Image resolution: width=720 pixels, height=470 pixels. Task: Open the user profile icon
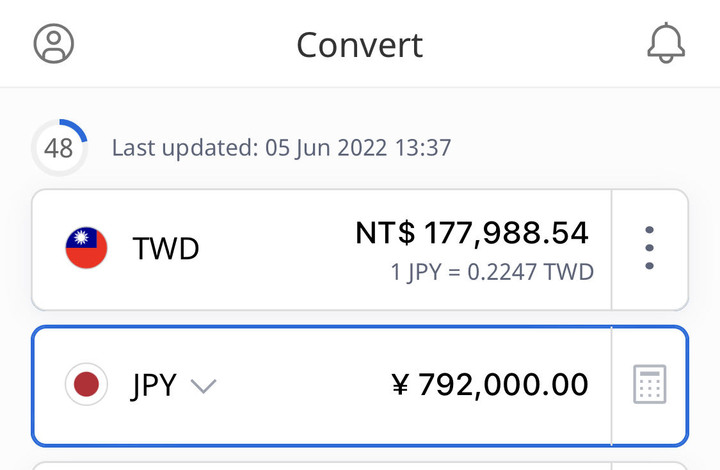tap(54, 44)
